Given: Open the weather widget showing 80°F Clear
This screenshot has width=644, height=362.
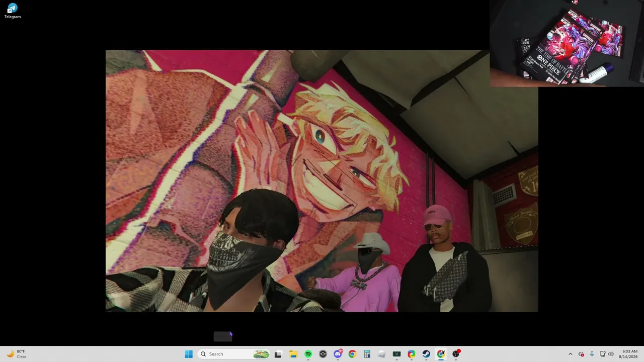Looking at the screenshot, I should 16,354.
